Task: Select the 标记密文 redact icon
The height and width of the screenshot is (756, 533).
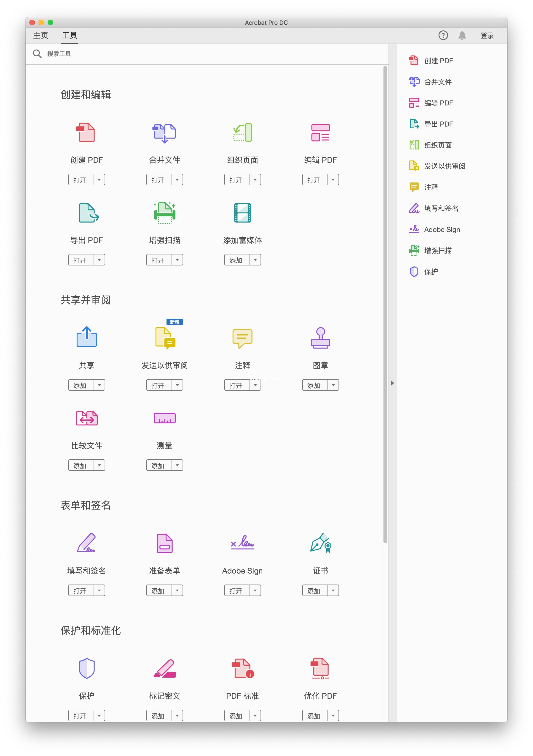Action: tap(164, 668)
